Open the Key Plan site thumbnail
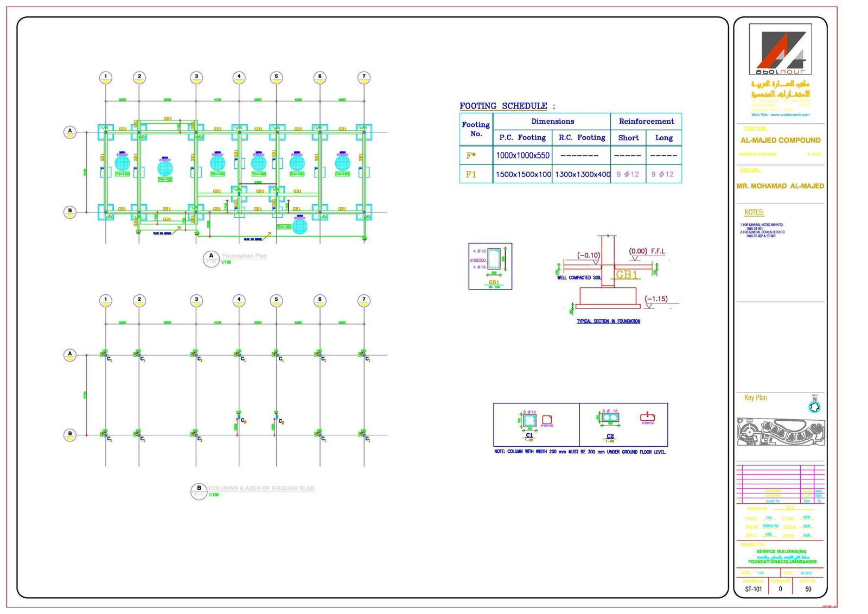868x614 pixels. click(780, 432)
